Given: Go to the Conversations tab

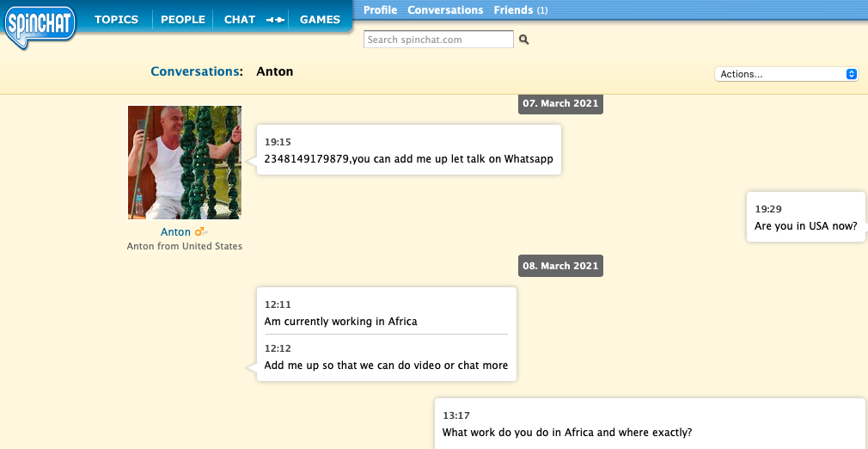Looking at the screenshot, I should [x=445, y=10].
